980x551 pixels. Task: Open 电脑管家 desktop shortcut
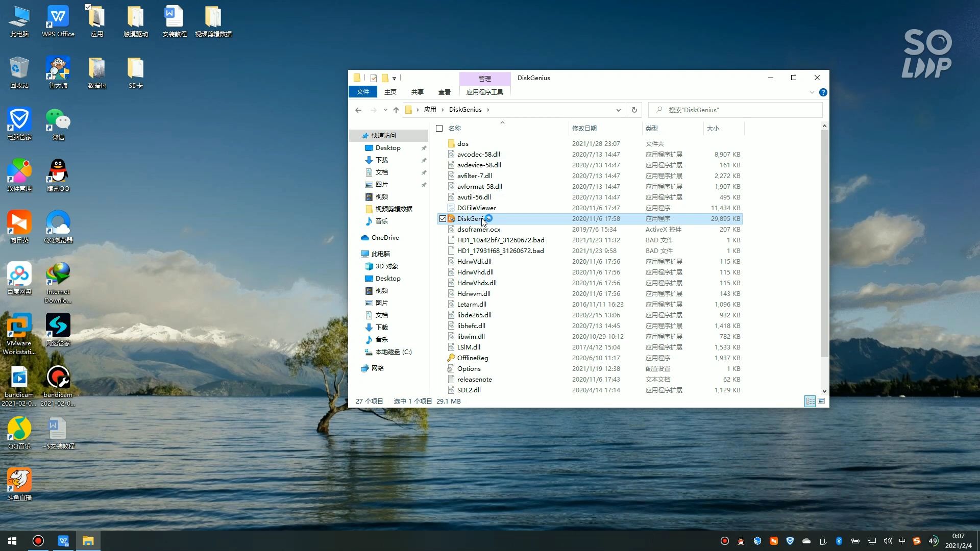click(x=19, y=124)
